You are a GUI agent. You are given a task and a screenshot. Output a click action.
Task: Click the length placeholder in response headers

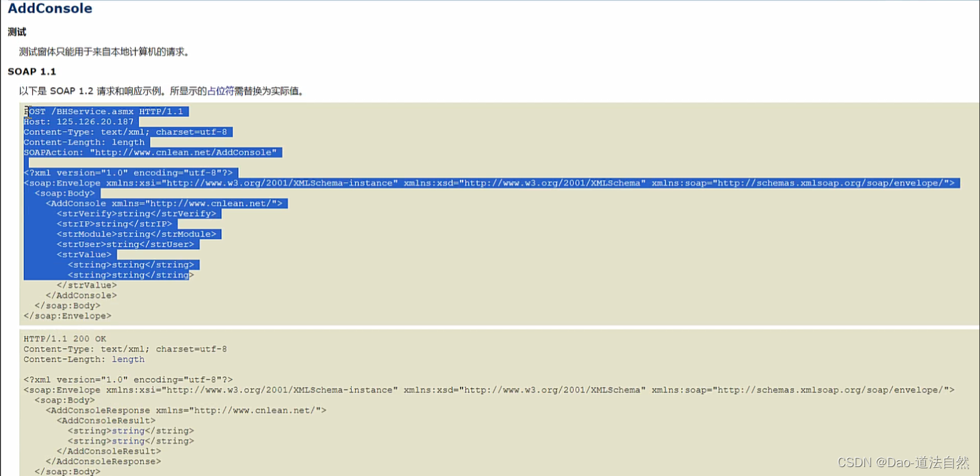pyautogui.click(x=128, y=359)
